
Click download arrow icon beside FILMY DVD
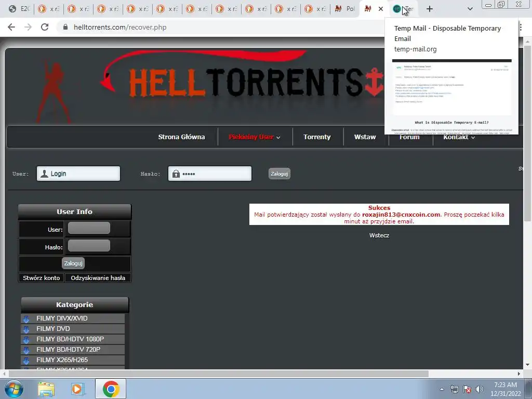(x=26, y=329)
